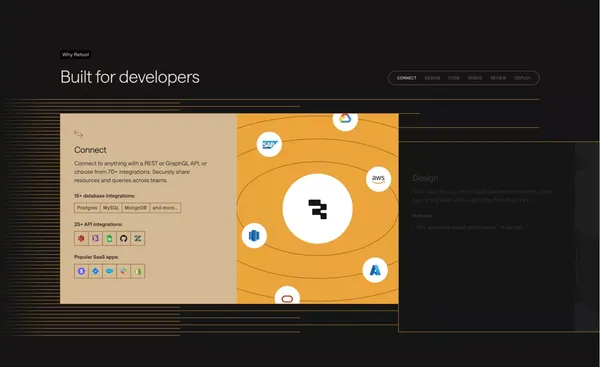Switch to the DESIGN tab
This screenshot has height=367, width=600.
coord(432,78)
